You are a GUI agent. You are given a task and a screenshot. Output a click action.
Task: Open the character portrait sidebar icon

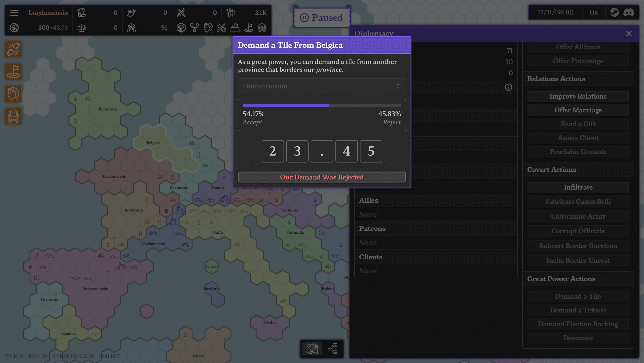click(x=13, y=94)
